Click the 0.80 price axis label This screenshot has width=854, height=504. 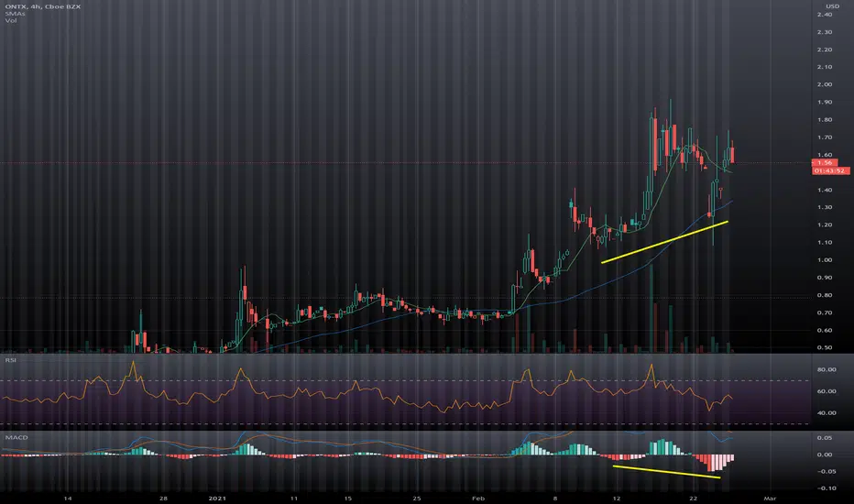point(825,295)
